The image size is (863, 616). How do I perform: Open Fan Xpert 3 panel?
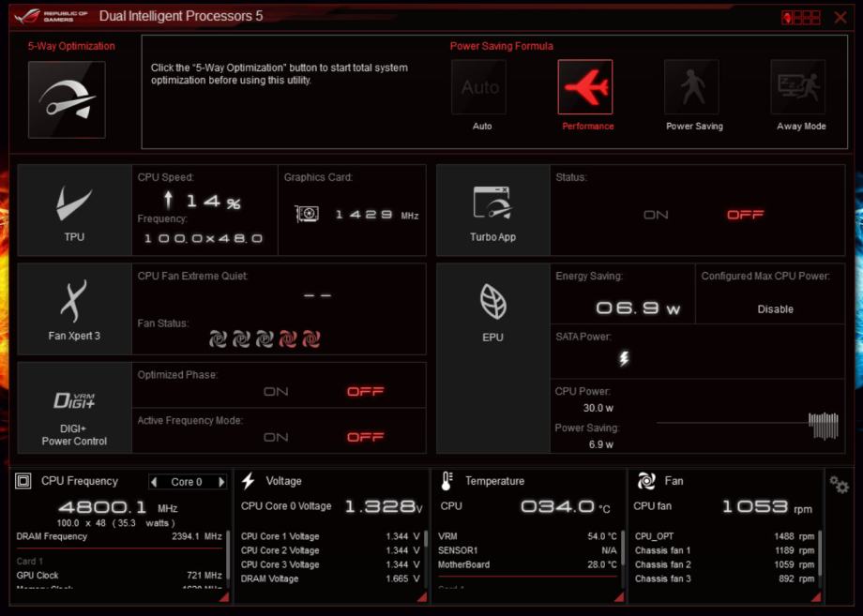[x=74, y=309]
